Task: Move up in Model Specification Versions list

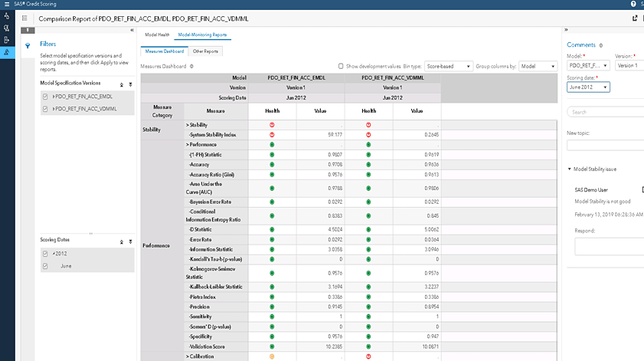Action: pos(122,85)
